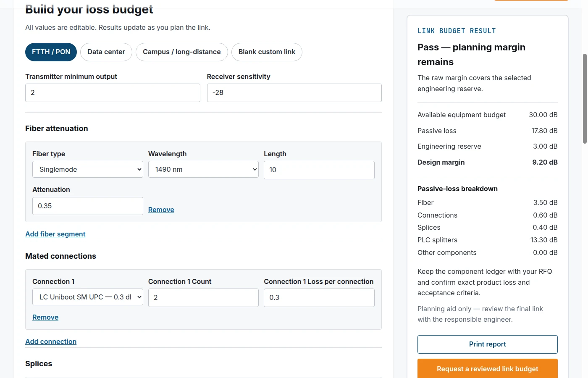The width and height of the screenshot is (588, 378).
Task: Edit the Receiver sensitivity field
Action: 294,93
